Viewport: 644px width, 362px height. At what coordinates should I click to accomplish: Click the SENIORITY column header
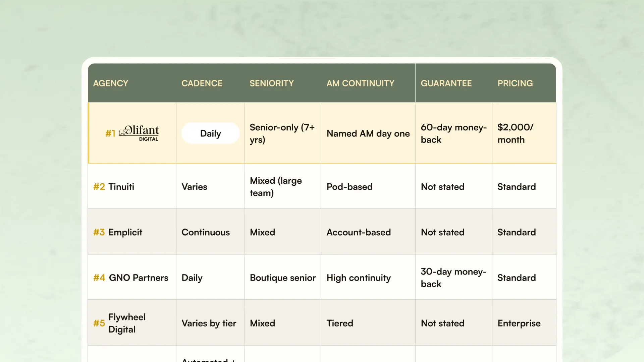(272, 83)
